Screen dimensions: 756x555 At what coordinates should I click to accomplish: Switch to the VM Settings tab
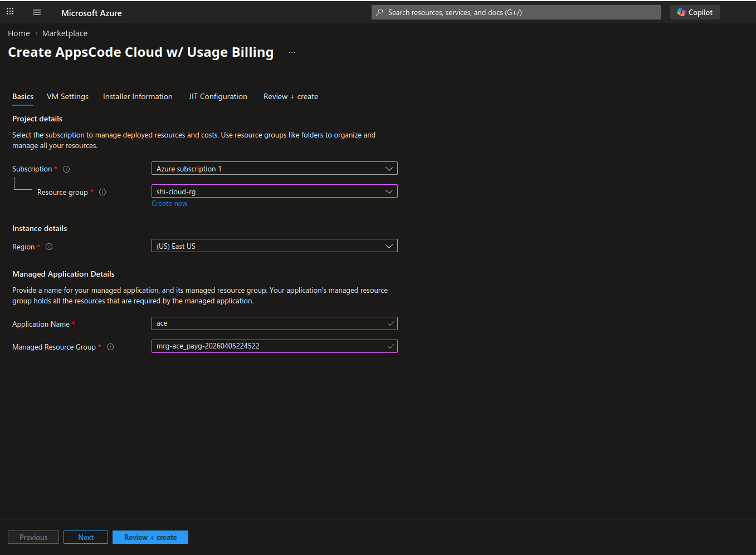(67, 96)
